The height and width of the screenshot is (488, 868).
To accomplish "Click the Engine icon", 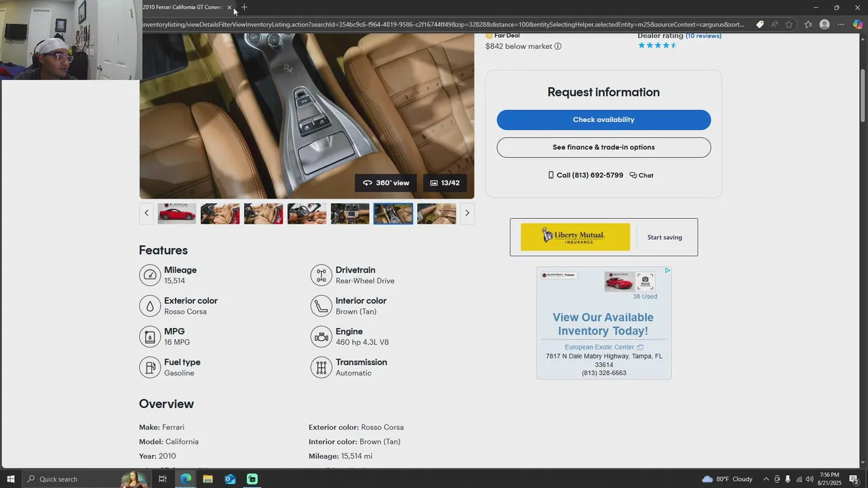I will pyautogui.click(x=321, y=337).
